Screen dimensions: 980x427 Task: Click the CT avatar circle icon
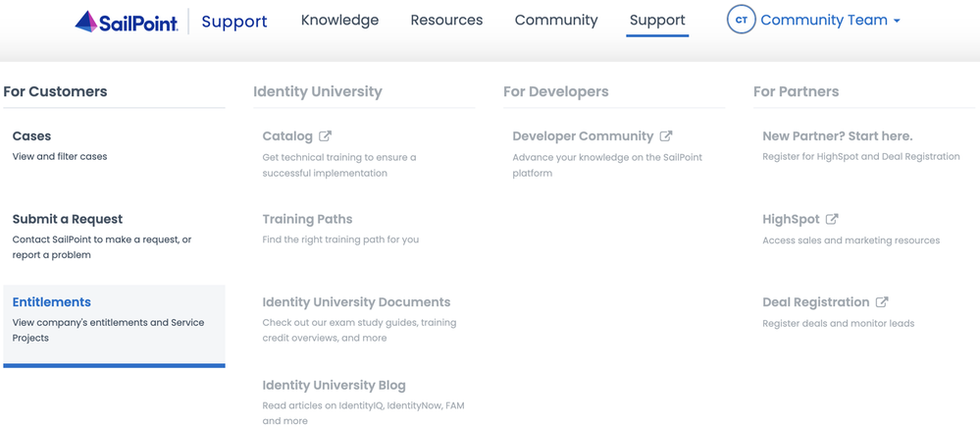coord(741,20)
